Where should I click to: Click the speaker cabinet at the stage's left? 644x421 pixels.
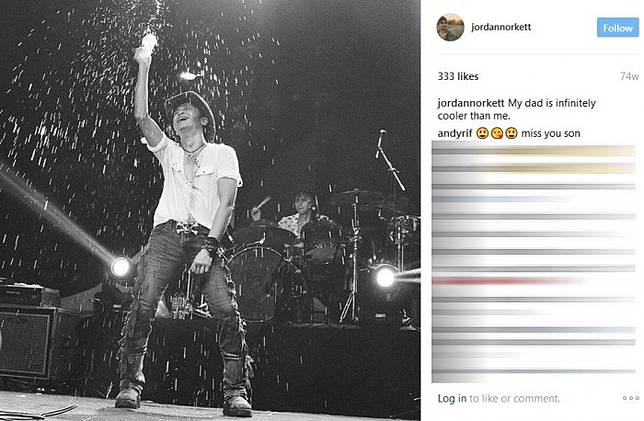coord(28,341)
